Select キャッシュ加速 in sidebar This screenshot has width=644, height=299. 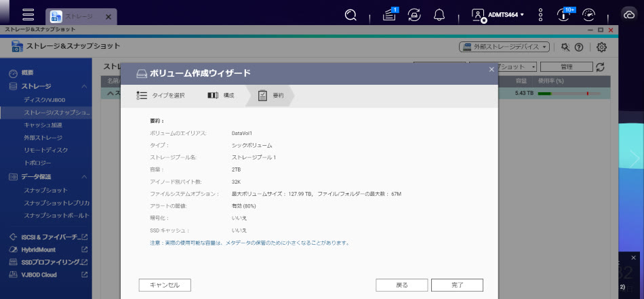(43, 125)
